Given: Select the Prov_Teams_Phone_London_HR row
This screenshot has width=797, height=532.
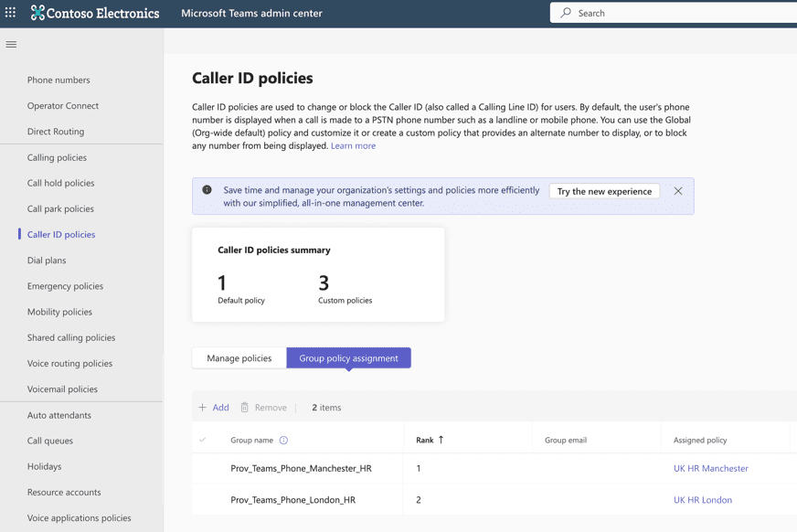Looking at the screenshot, I should (x=203, y=500).
